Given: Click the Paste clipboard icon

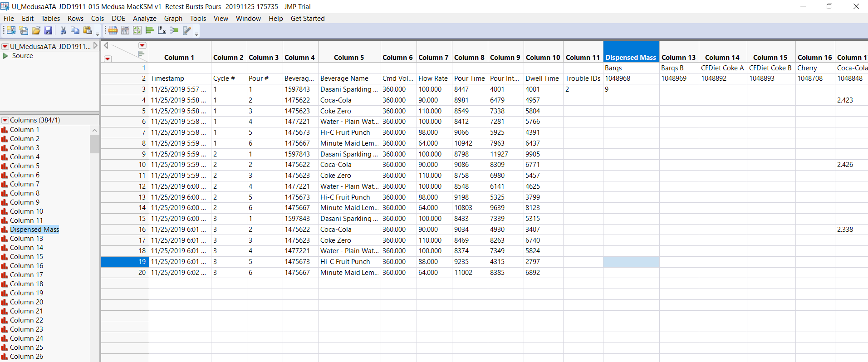Looking at the screenshot, I should (88, 30).
